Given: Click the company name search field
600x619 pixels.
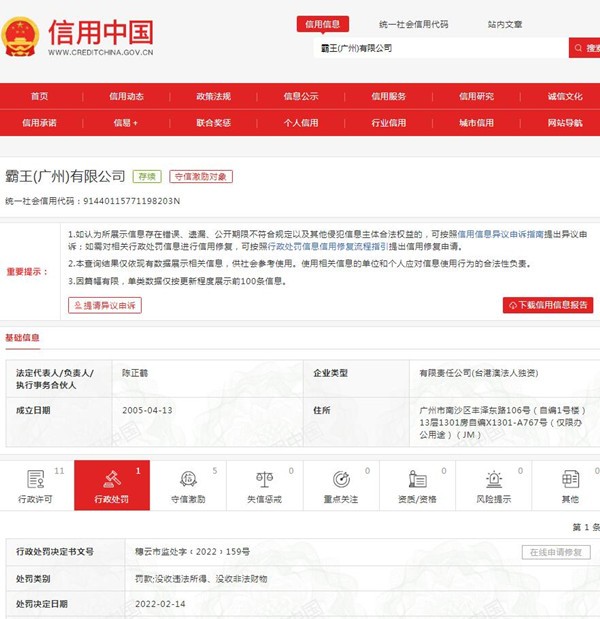Looking at the screenshot, I should coord(441,48).
